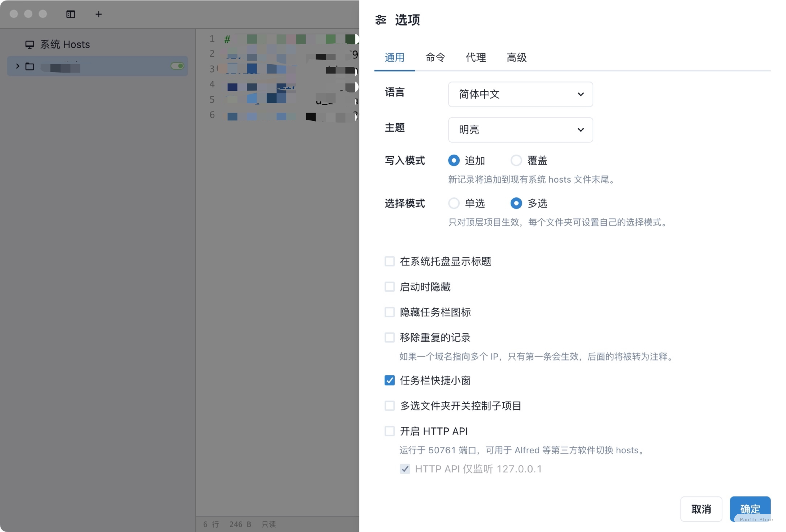Expand the folder item chevron in sidebar
Image resolution: width=786 pixels, height=532 pixels.
click(x=18, y=66)
